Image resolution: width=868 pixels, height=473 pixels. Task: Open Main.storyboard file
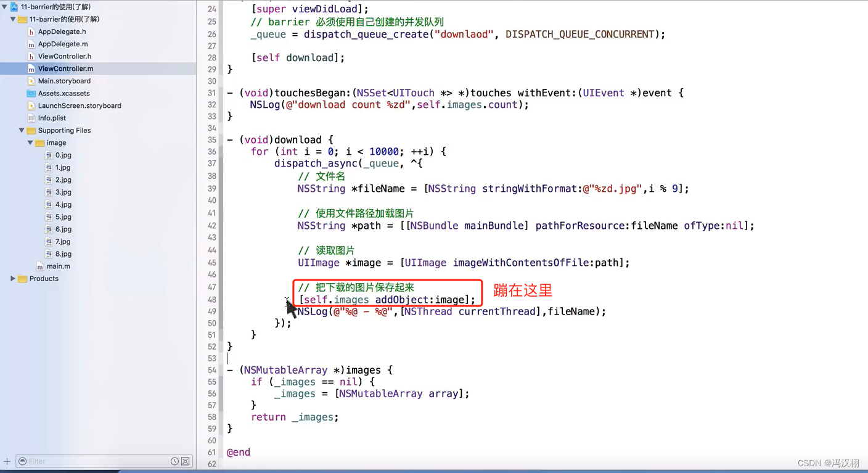pos(64,81)
